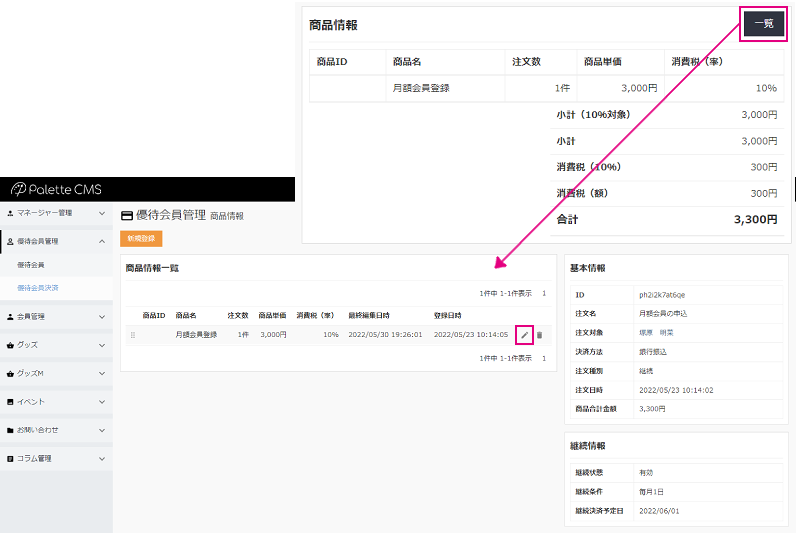
Task: Click the 毎月1日 continuation condition value
Action: pyautogui.click(x=651, y=492)
